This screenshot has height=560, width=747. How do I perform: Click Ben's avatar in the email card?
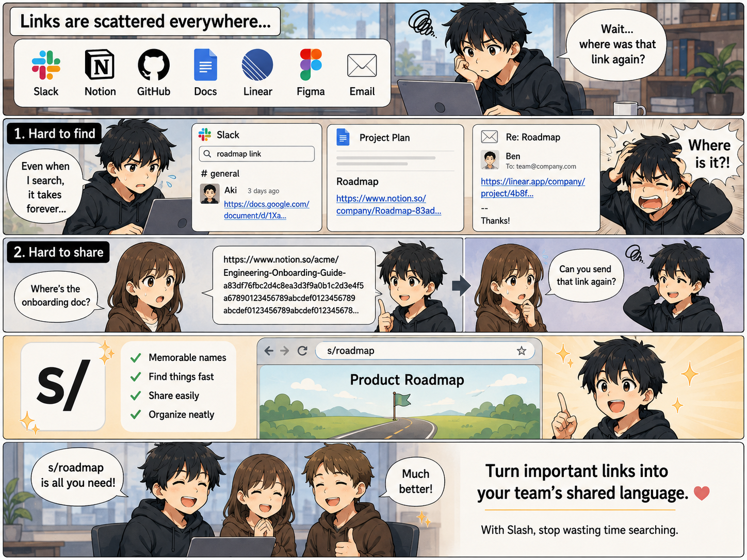click(x=490, y=160)
